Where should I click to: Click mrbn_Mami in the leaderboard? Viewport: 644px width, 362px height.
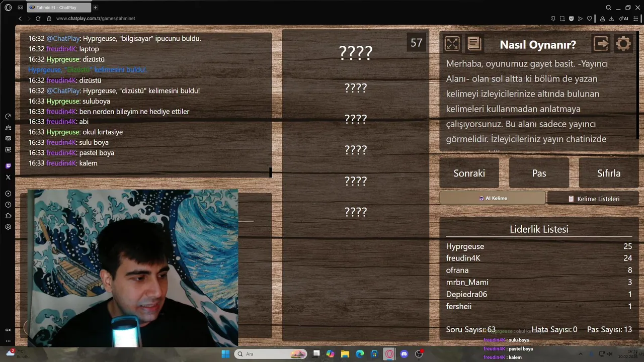467,282
